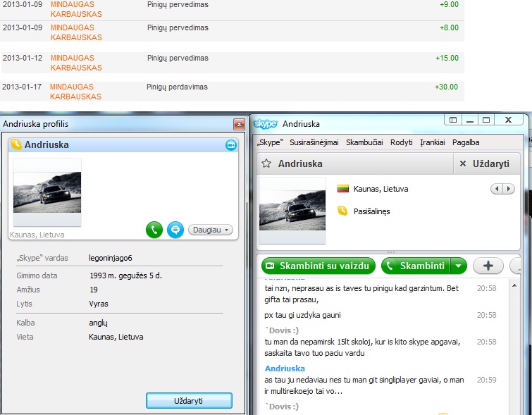The width and height of the screenshot is (532, 415).
Task: Click 20:59 message timestamp
Action: (x=486, y=380)
